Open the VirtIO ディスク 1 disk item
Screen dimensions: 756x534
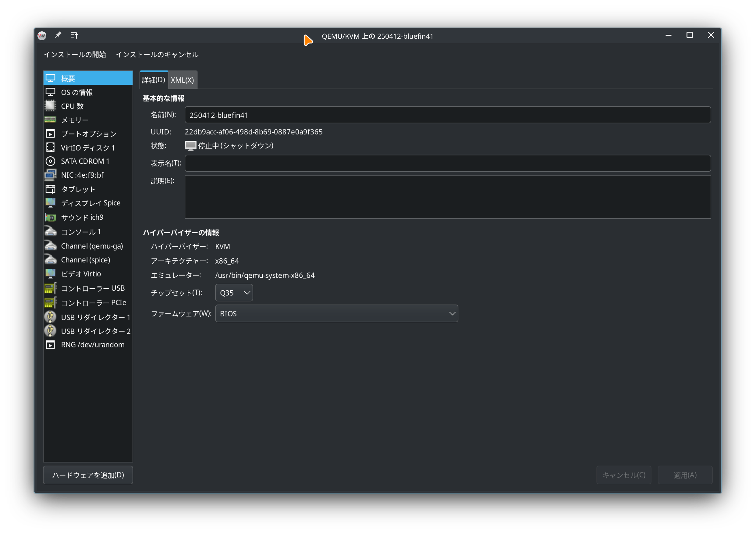87,148
